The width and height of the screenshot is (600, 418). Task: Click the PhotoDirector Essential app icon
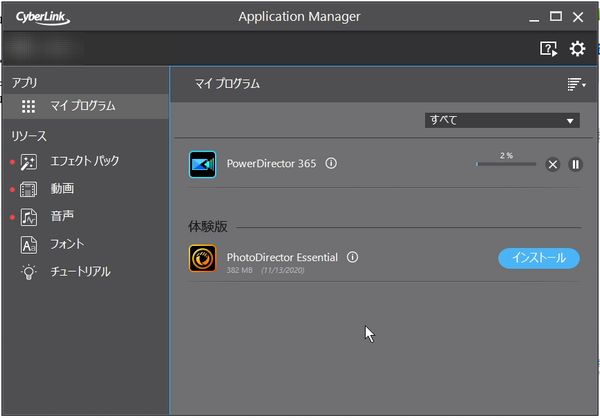tap(202, 258)
